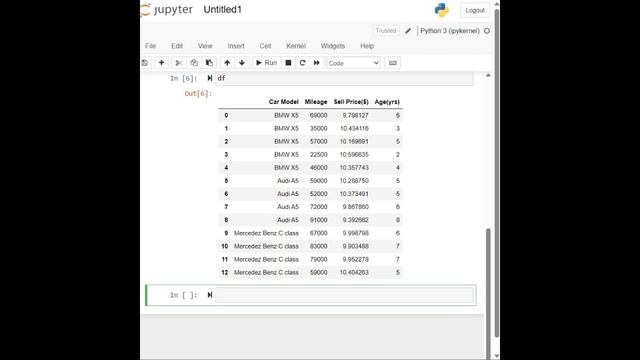The height and width of the screenshot is (360, 640).
Task: Open the Cell menu
Action: 265,46
